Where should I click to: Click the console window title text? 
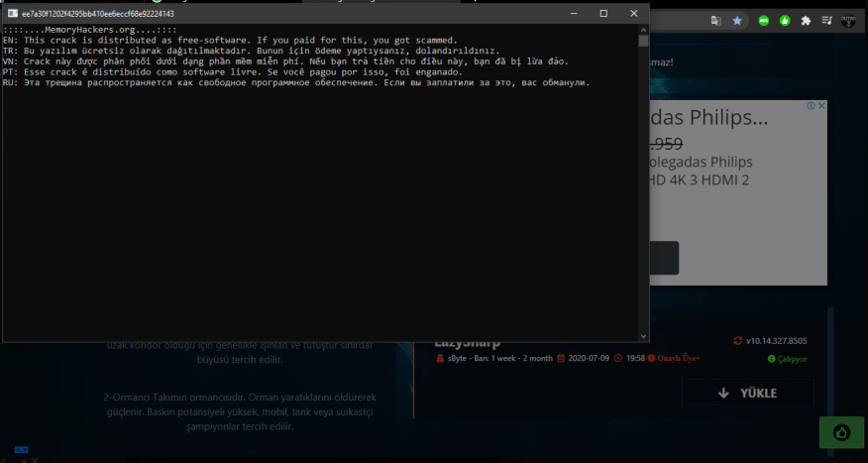98,13
